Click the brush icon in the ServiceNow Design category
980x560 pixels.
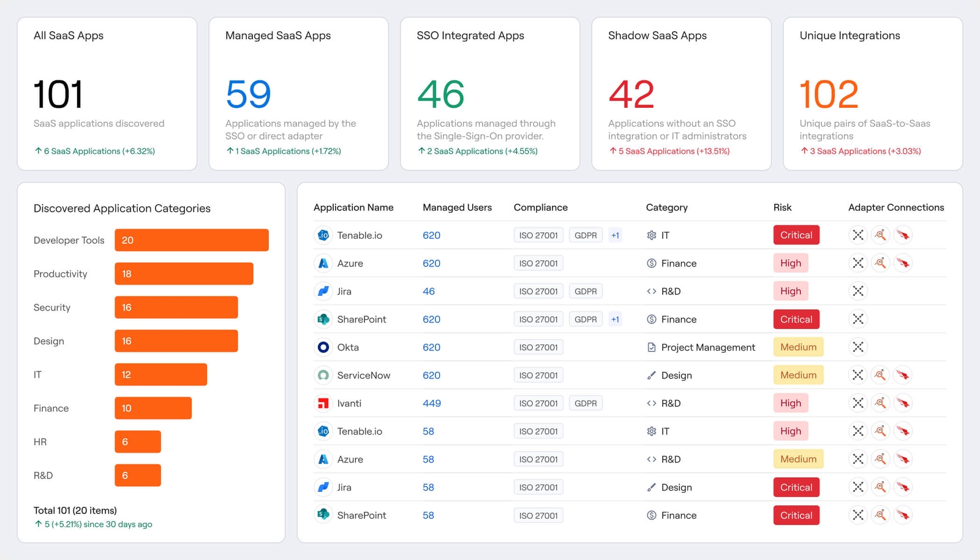[651, 375]
